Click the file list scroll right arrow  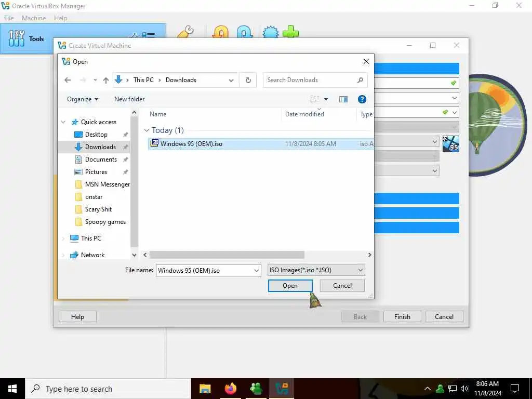[369, 255]
